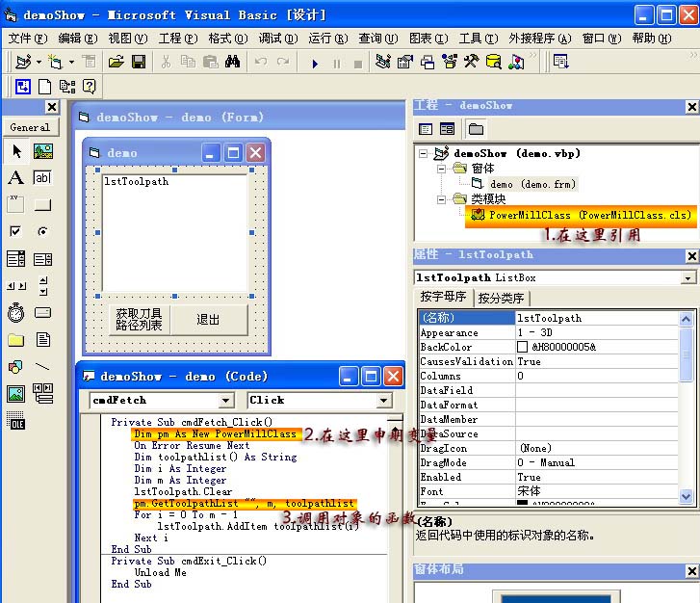Select the ListBox control tool
Image resolution: width=700 pixels, height=603 pixels.
(x=43, y=258)
